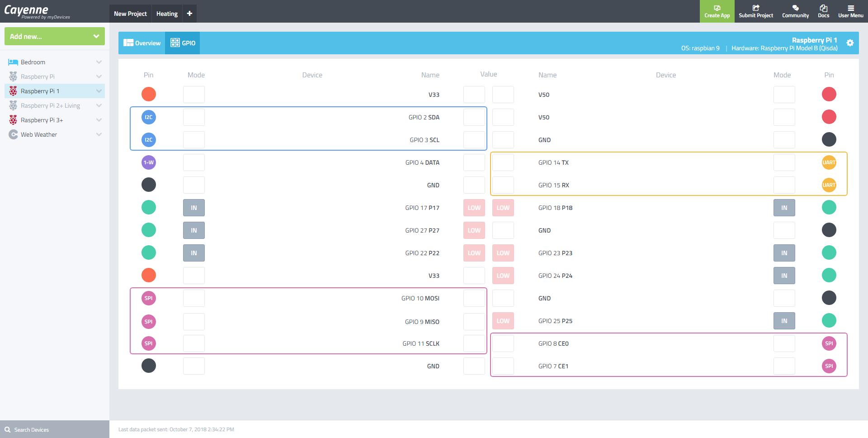Toggle the LOW value of GPIO 24 P24
This screenshot has height=438, width=868.
(x=503, y=276)
